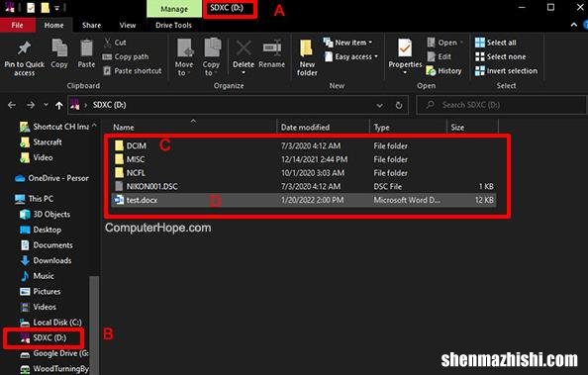Open the Move to menu
Image resolution: width=588 pixels, height=375 pixels.
tap(184, 57)
